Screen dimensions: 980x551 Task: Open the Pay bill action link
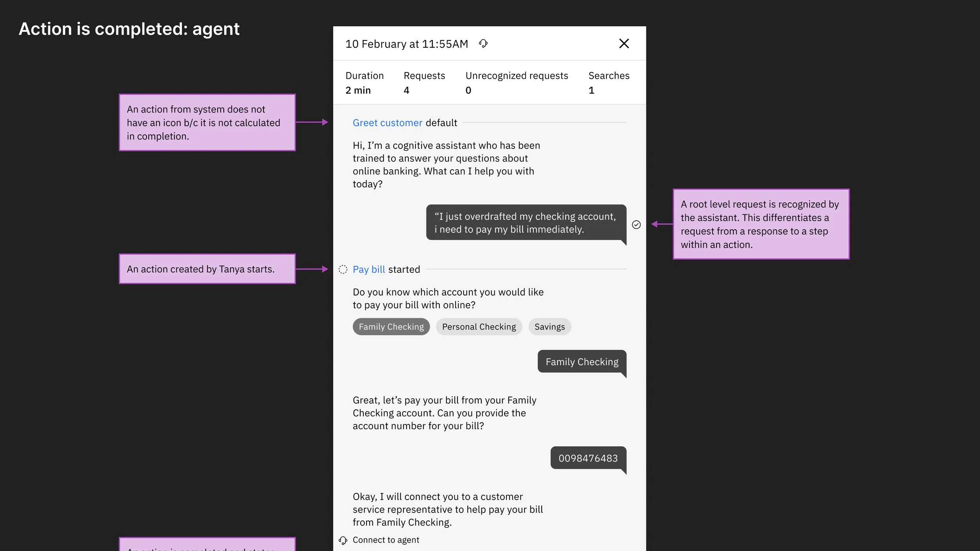click(368, 269)
